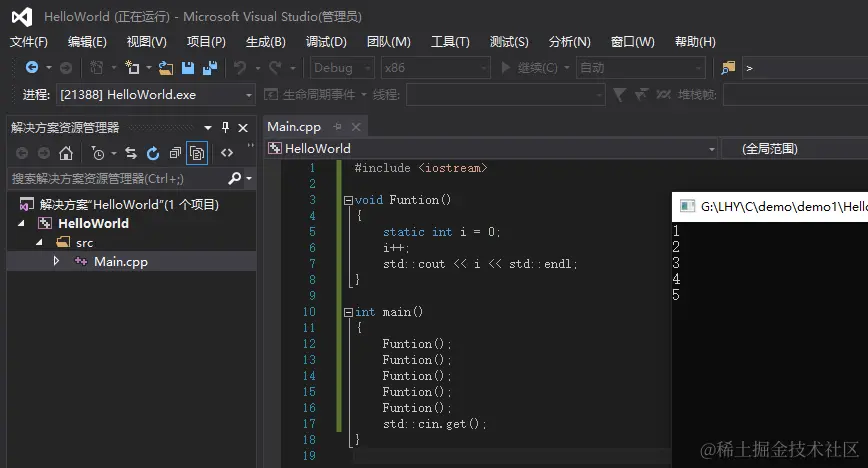
Task: Click the View Code angle-brackets icon
Action: tap(227, 153)
